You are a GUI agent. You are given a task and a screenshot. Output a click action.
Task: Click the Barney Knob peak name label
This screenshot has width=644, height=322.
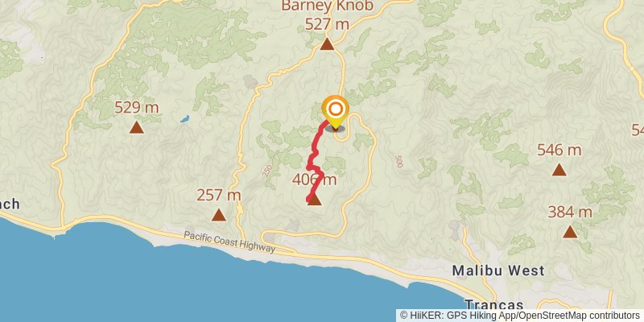point(328,6)
